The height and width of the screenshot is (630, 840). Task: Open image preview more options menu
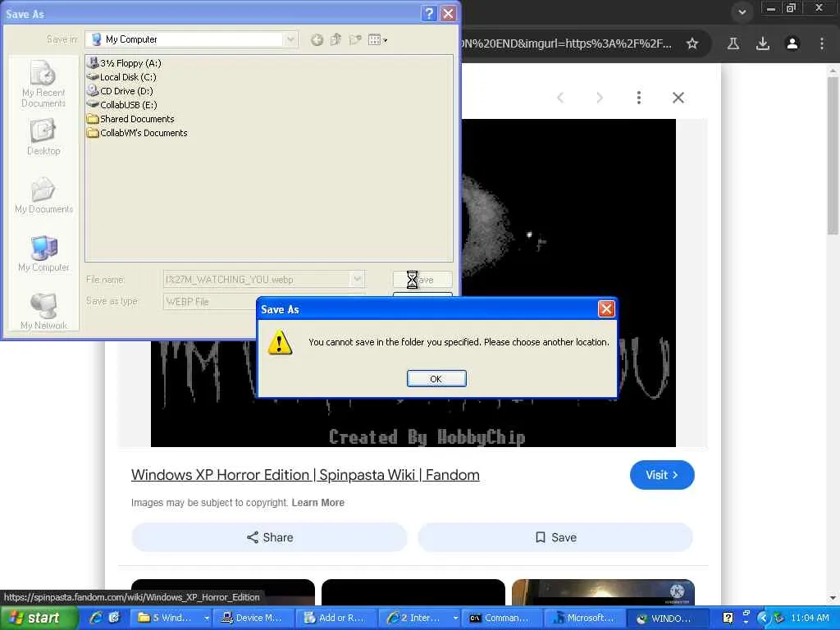tap(638, 98)
